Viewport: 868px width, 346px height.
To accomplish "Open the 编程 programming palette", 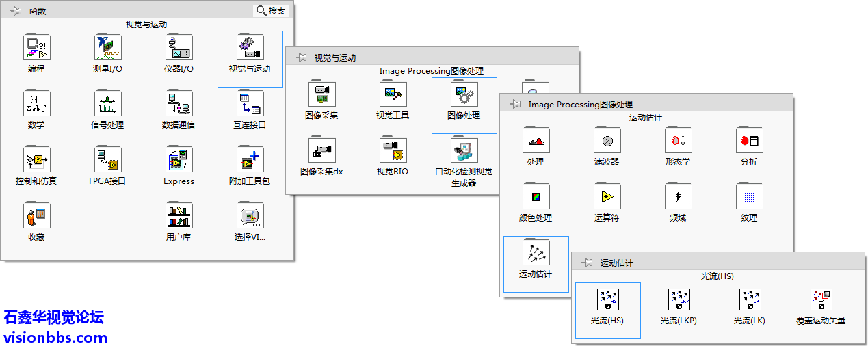I will (x=36, y=49).
